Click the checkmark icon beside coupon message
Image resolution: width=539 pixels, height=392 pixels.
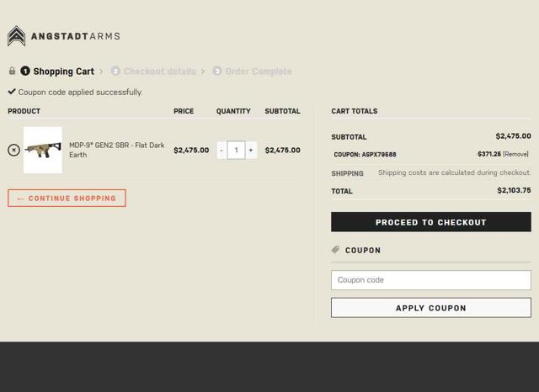pyautogui.click(x=12, y=92)
